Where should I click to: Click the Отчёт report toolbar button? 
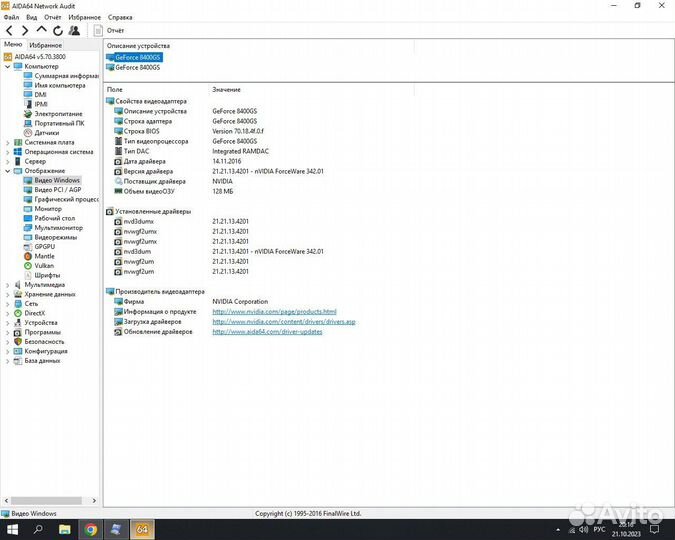(x=110, y=31)
